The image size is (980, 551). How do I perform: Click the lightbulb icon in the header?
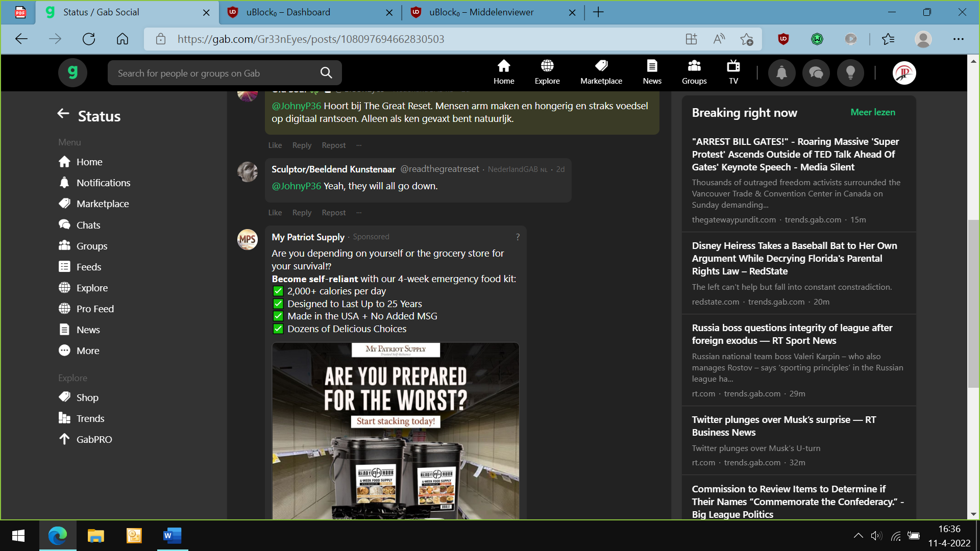pos(850,72)
